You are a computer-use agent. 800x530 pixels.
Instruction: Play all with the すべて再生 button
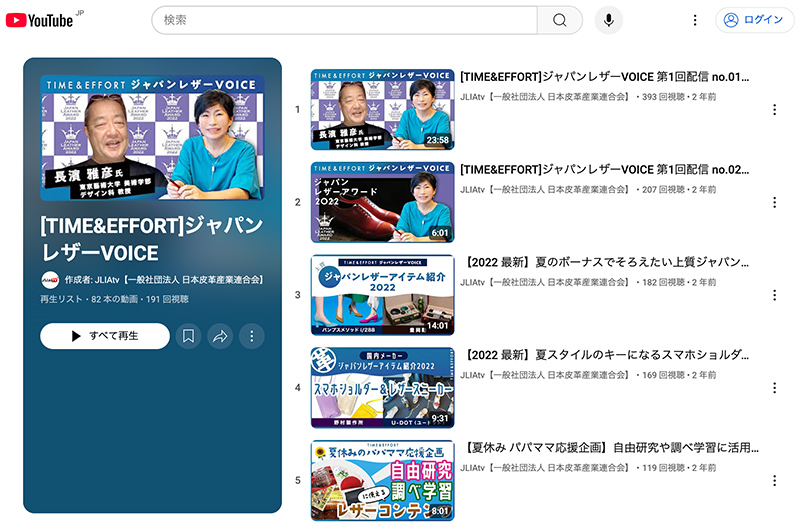pyautogui.click(x=105, y=336)
